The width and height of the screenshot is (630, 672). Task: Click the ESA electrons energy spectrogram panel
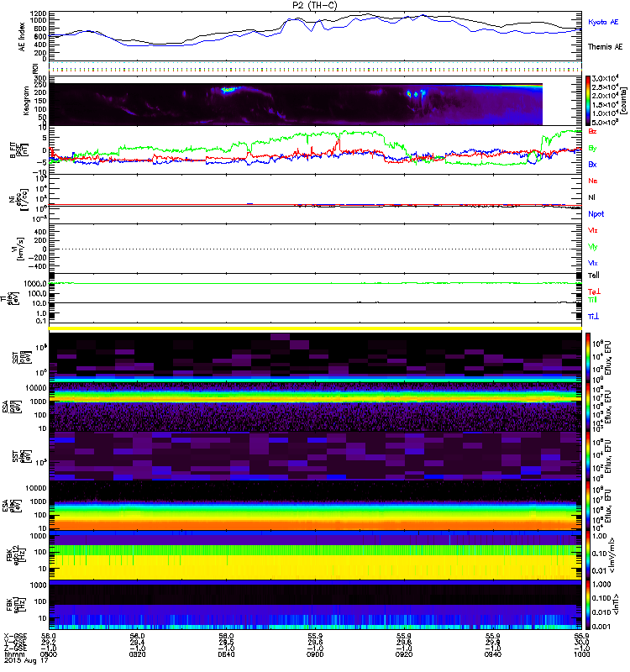(x=315, y=506)
